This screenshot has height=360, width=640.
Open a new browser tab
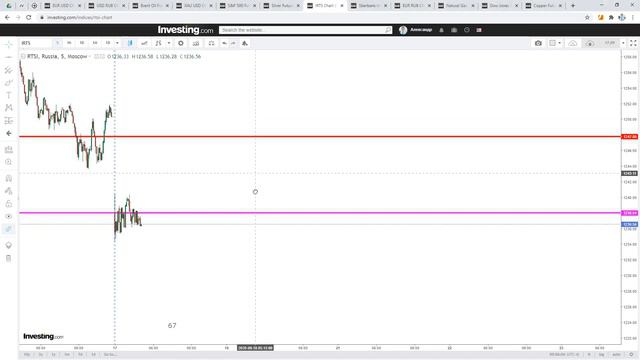click(x=573, y=6)
